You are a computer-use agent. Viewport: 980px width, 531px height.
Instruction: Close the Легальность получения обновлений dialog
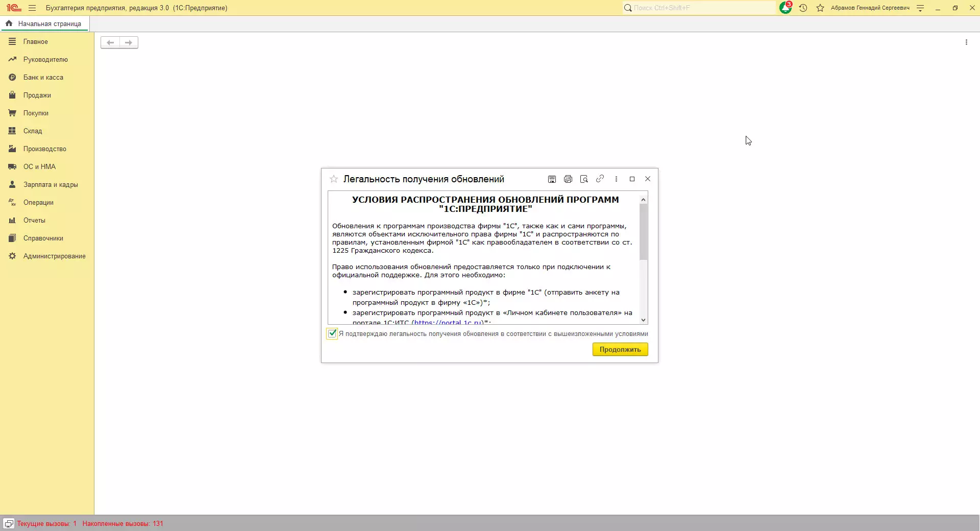click(x=648, y=179)
